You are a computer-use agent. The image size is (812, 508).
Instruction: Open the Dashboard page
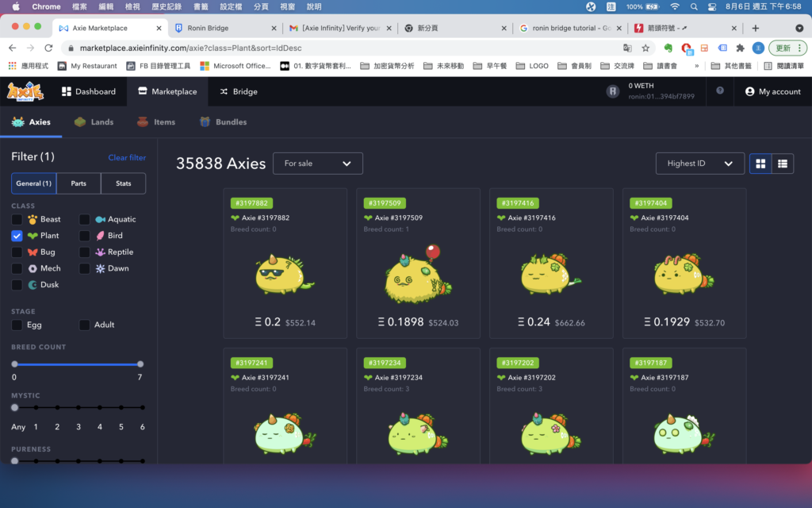point(89,91)
